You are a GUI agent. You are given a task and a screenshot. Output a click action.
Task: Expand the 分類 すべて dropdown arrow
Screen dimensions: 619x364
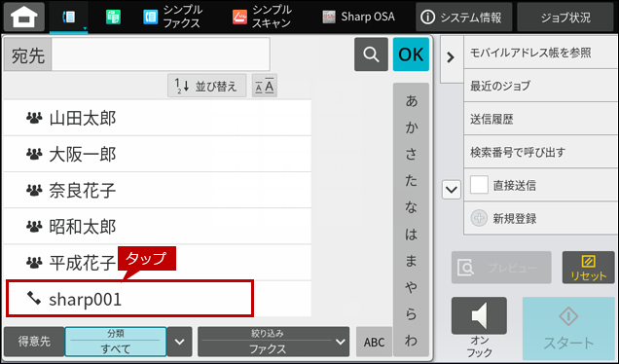click(180, 342)
